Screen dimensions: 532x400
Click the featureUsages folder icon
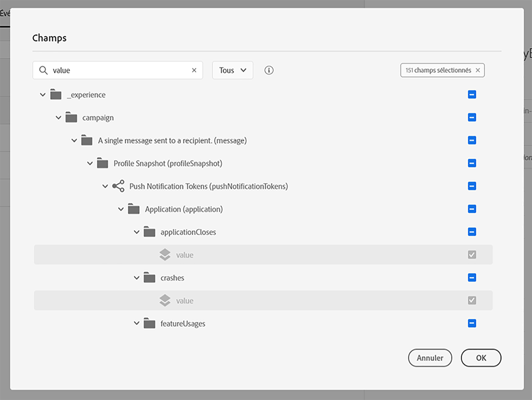click(x=149, y=323)
